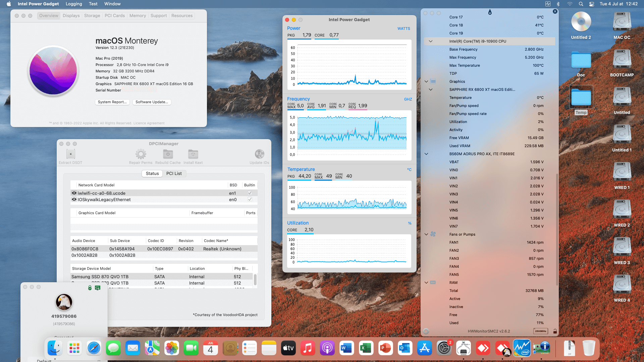Image resolution: width=644 pixels, height=362 pixels.
Task: Open Finder from the Dock
Action: pos(55,348)
